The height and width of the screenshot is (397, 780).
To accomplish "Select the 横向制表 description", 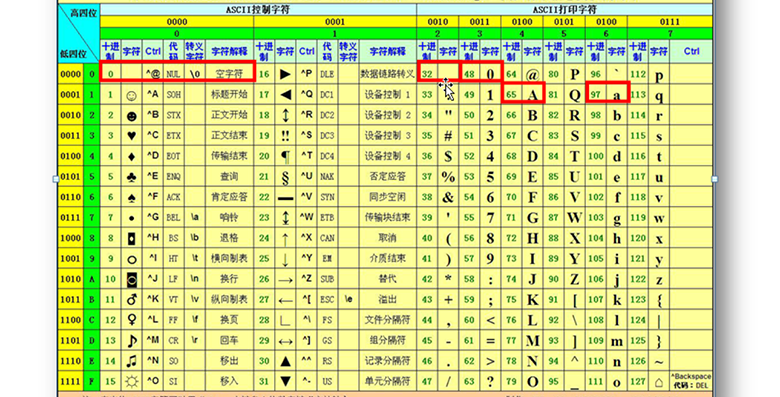I will point(229,258).
